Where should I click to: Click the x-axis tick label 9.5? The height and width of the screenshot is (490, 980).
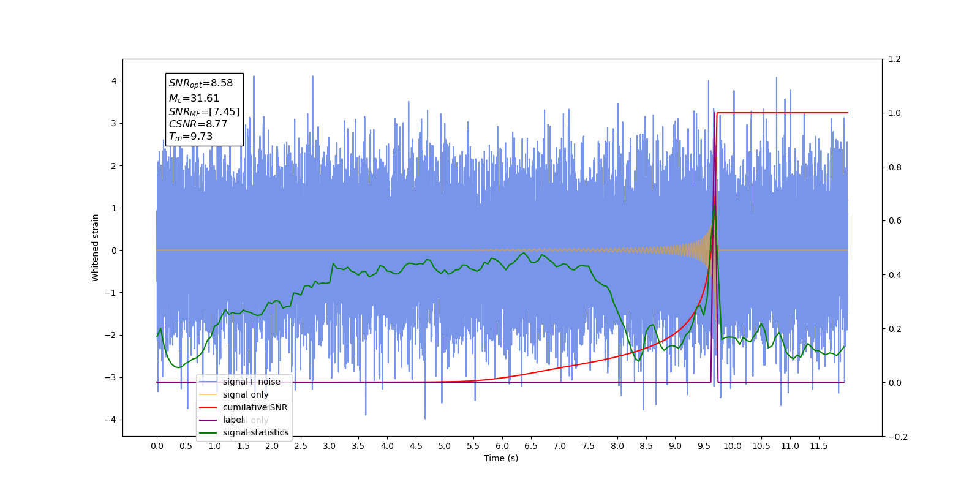pyautogui.click(x=704, y=446)
